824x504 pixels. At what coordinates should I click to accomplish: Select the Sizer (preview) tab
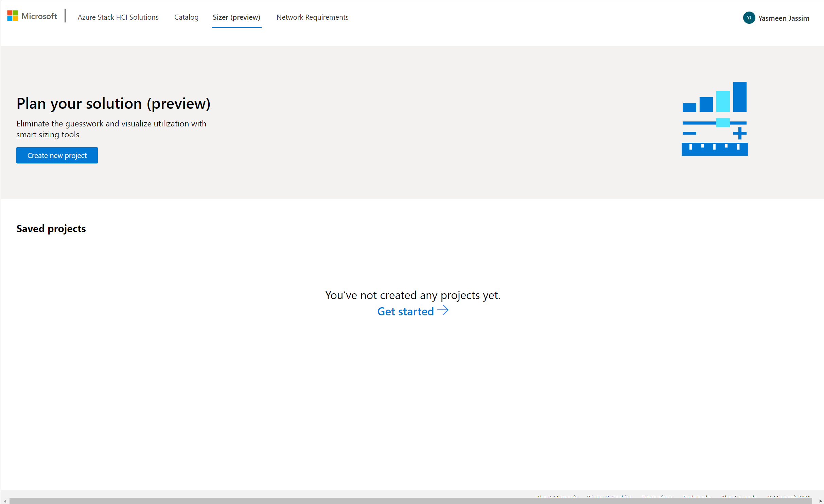[x=236, y=17]
